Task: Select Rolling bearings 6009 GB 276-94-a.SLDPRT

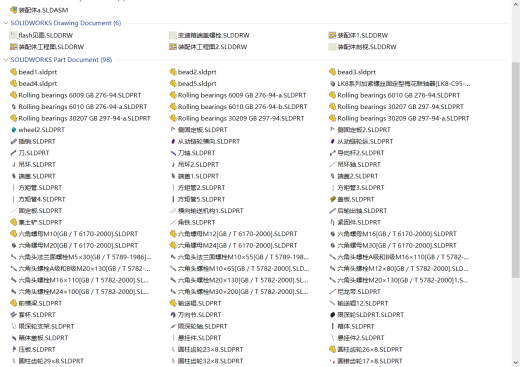Action: [x=242, y=95]
